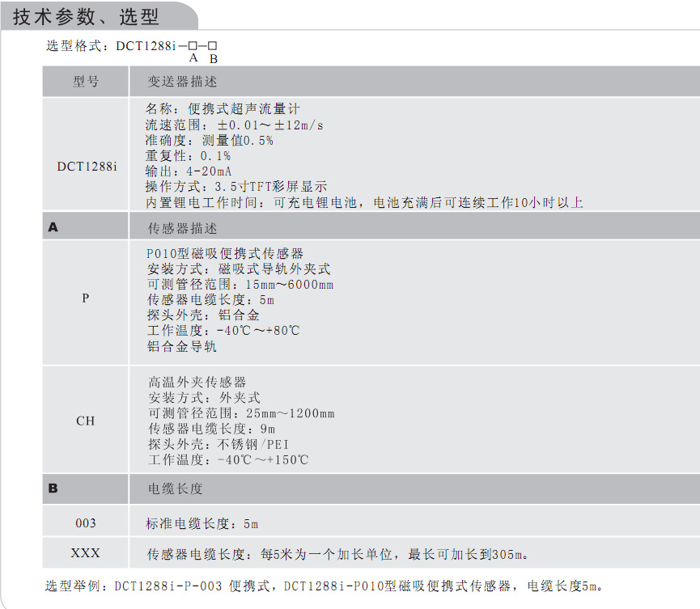Click the 'B' label under the format boxes
Screen dimensions: 700x609
(x=214, y=59)
